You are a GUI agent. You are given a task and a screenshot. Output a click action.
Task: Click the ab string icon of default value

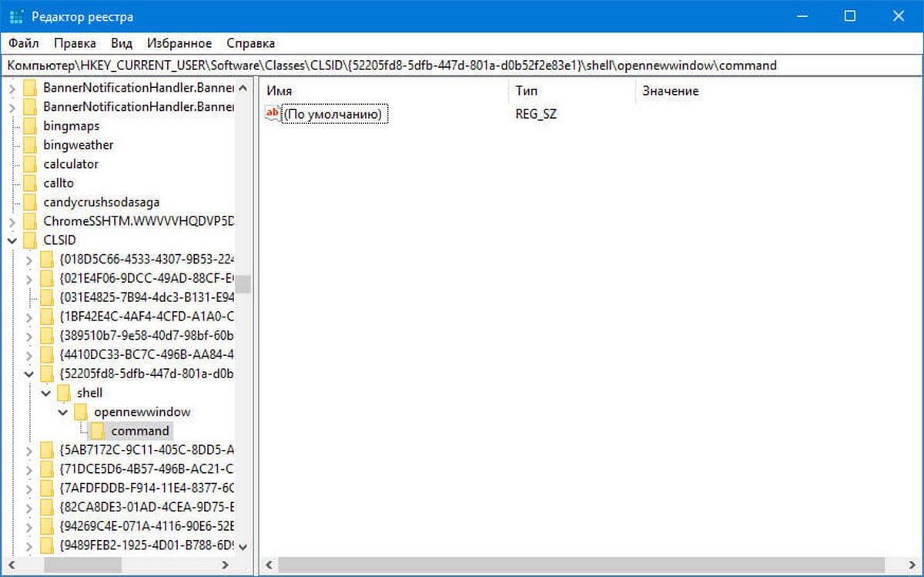pyautogui.click(x=273, y=114)
